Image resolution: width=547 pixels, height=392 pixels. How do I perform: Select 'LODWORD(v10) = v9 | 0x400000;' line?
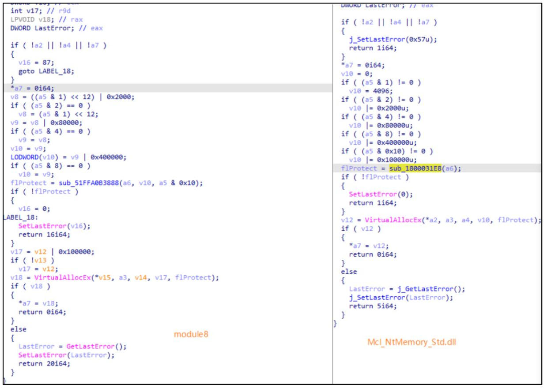[68, 157]
